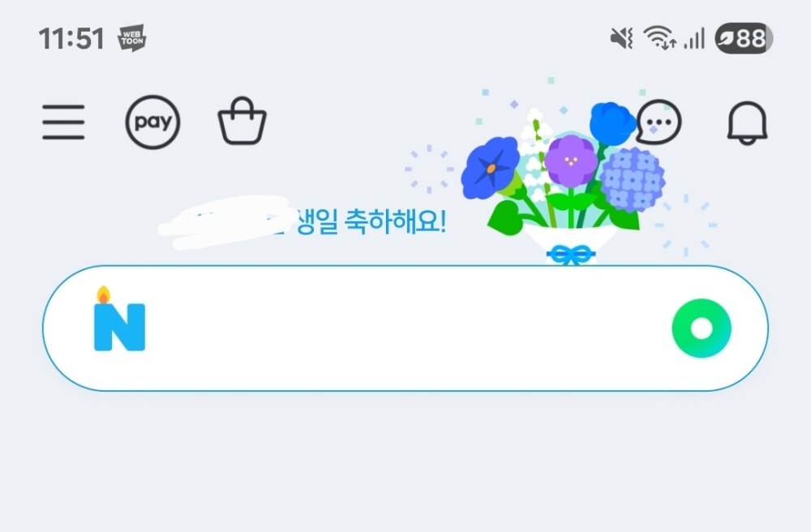811x532 pixels.
Task: Tap the Wi-Fi status icon
Action: coord(659,38)
